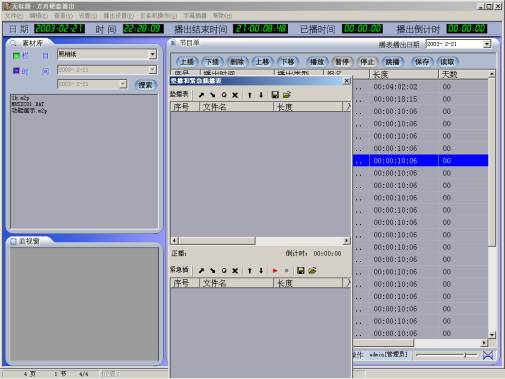
Task: Click the 上插 button in 节目单
Action: 187,62
